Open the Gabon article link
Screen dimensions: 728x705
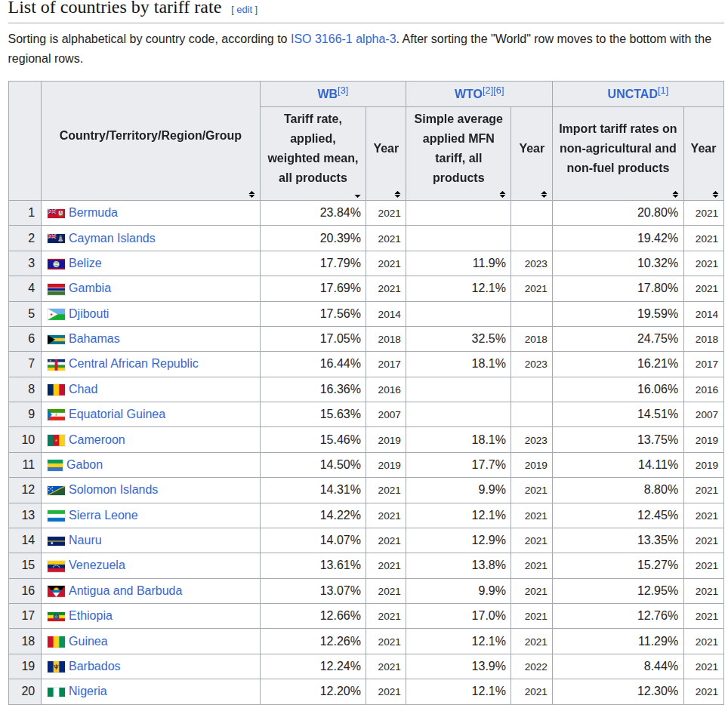tap(85, 464)
